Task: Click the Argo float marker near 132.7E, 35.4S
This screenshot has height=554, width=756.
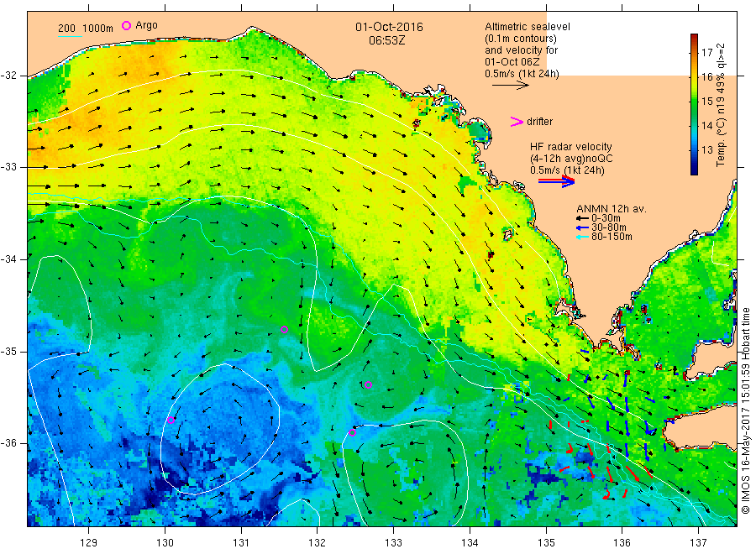Action: pos(369,384)
